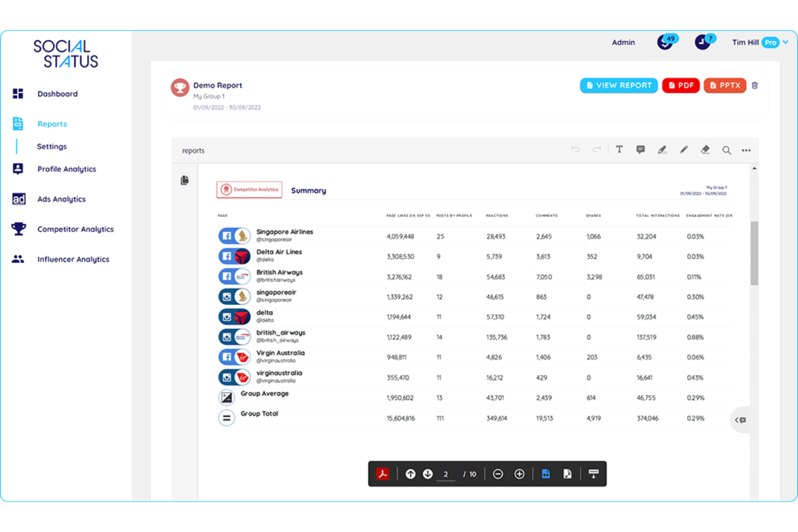Click the View Report button
The image size is (798, 532).
pos(618,86)
